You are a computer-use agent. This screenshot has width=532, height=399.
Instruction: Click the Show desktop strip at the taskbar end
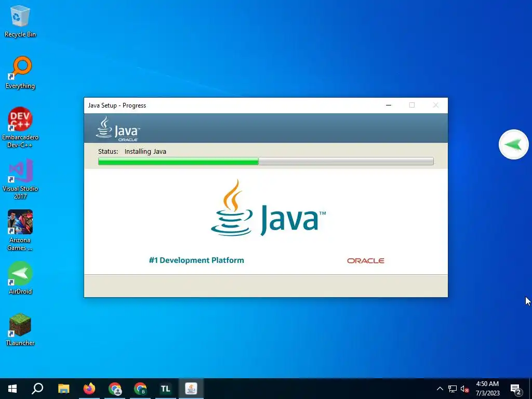point(530,389)
